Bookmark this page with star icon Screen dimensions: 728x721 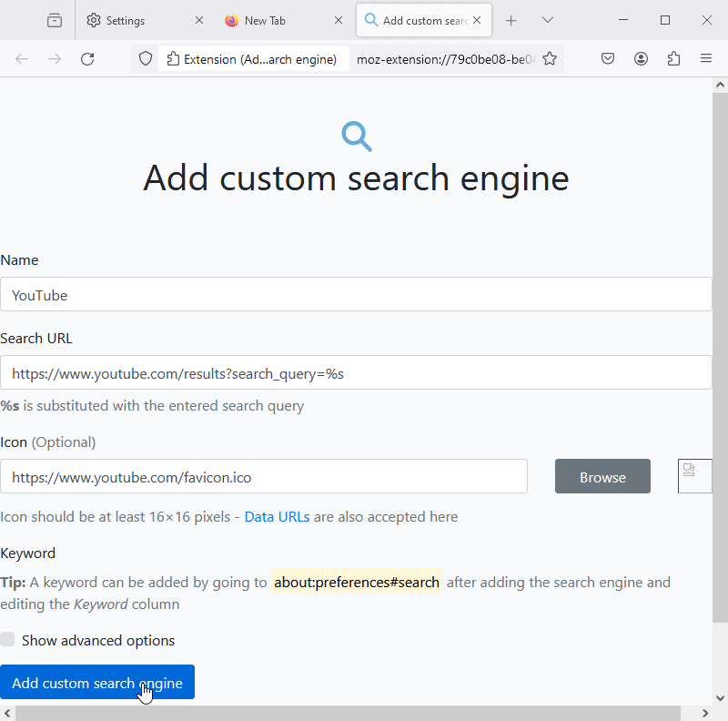click(550, 59)
